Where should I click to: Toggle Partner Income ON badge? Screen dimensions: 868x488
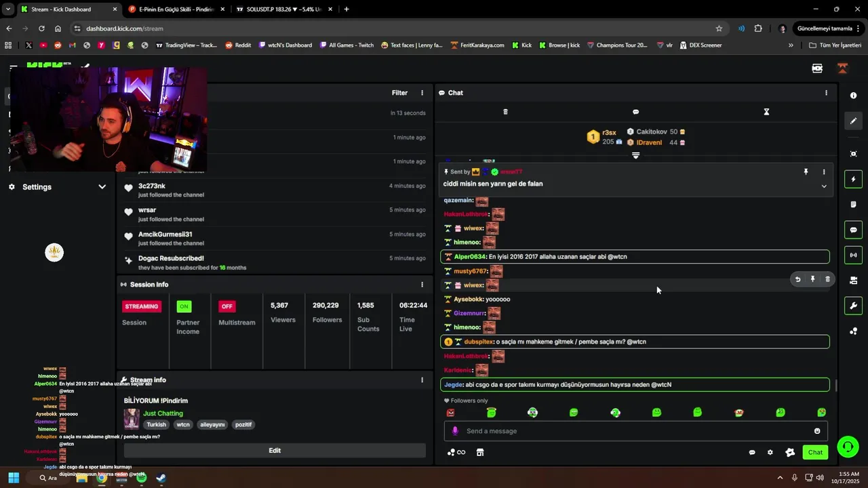click(184, 306)
